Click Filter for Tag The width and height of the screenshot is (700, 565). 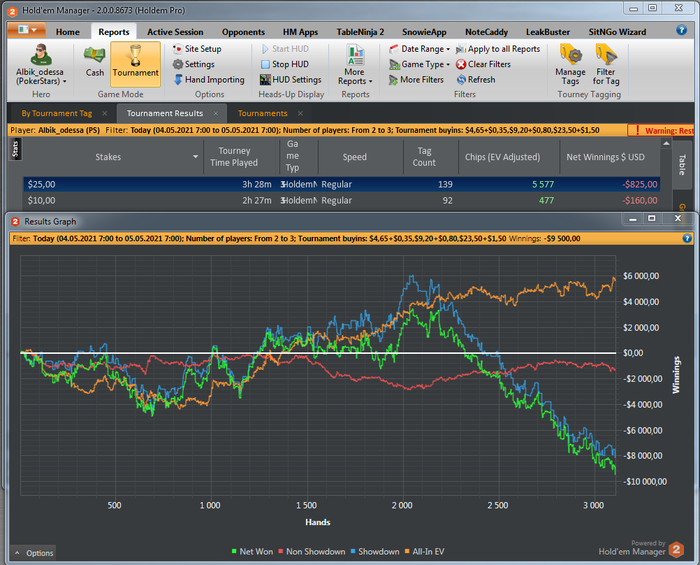606,65
